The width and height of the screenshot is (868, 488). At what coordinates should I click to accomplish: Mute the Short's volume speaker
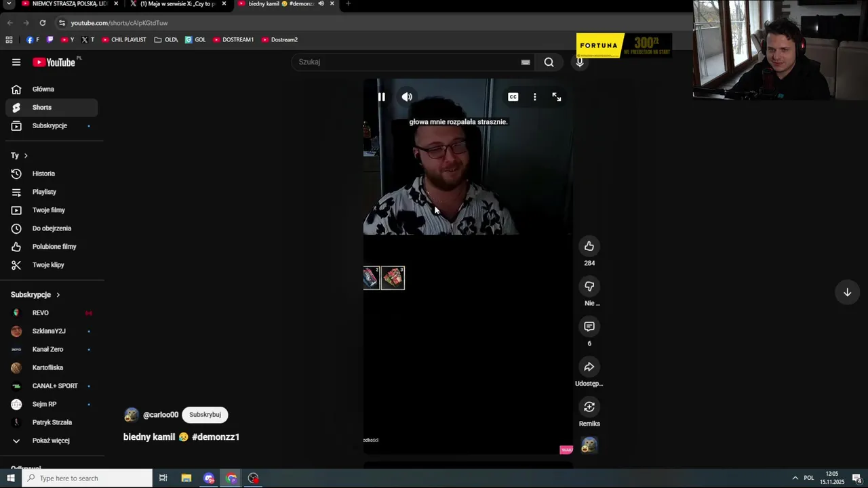[407, 97]
